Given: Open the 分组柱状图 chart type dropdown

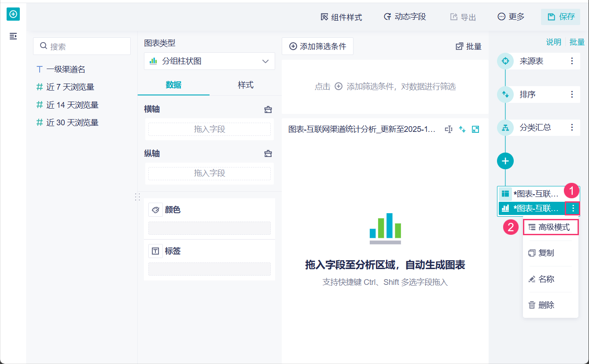Looking at the screenshot, I should point(209,61).
